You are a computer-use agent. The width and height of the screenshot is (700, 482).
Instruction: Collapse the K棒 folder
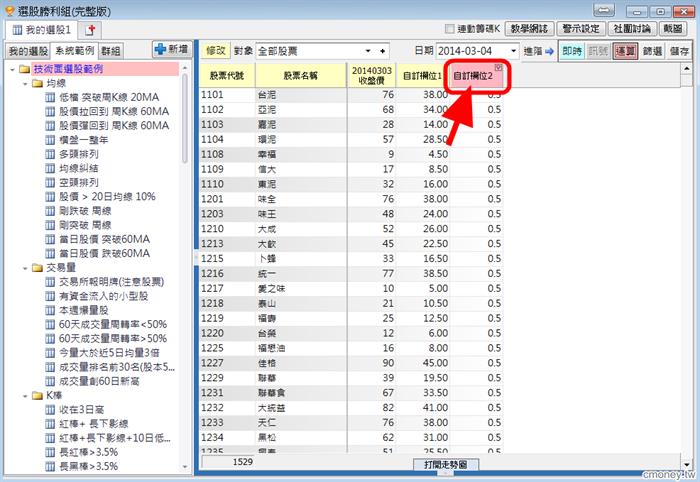click(25, 396)
